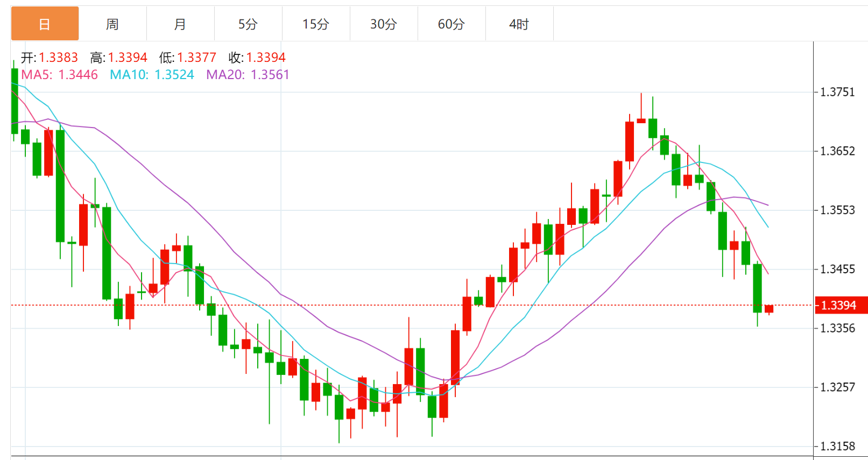Click the red 1.3394 current price tag
This screenshot has width=868, height=460.
pyautogui.click(x=841, y=306)
